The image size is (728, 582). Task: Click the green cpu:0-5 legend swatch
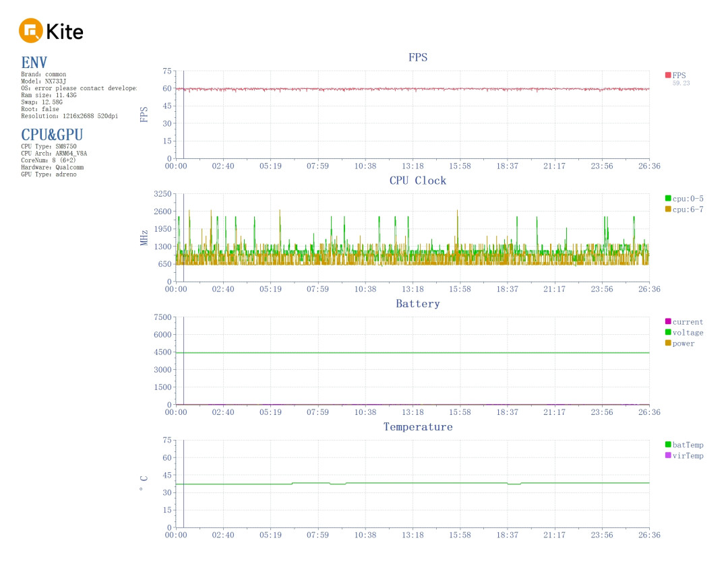pos(668,198)
